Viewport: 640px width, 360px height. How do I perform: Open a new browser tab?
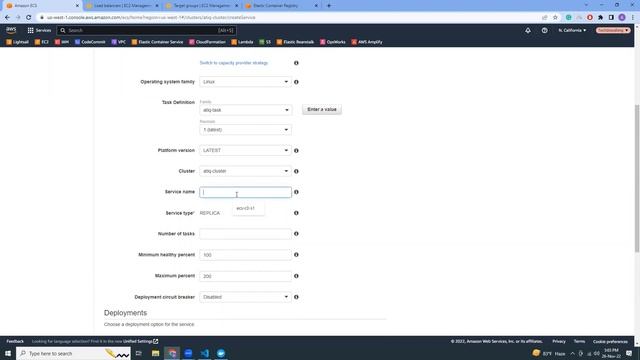tap(329, 6)
